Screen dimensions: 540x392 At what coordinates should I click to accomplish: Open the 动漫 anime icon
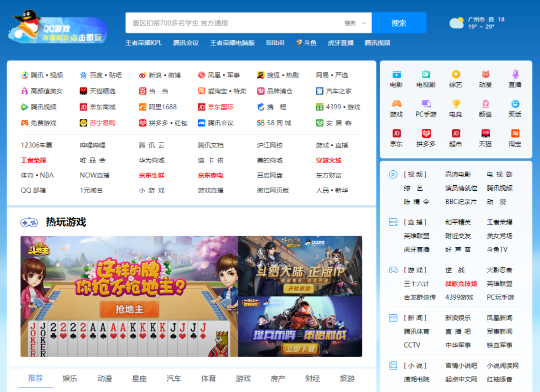485,74
